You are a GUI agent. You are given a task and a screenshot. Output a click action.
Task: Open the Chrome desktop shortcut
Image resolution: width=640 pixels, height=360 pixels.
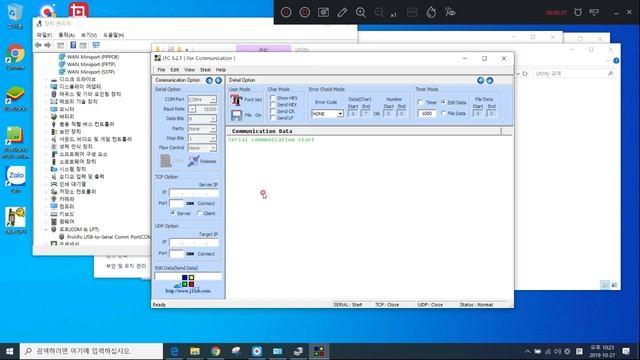pos(16,57)
